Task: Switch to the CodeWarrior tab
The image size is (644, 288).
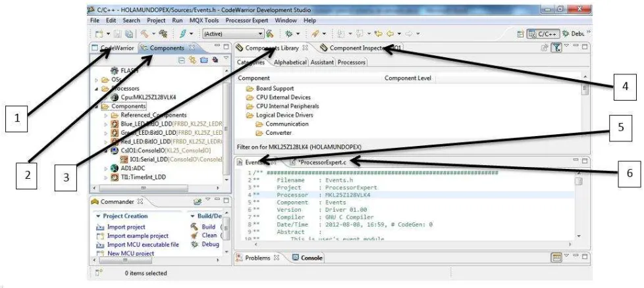Action: point(114,48)
